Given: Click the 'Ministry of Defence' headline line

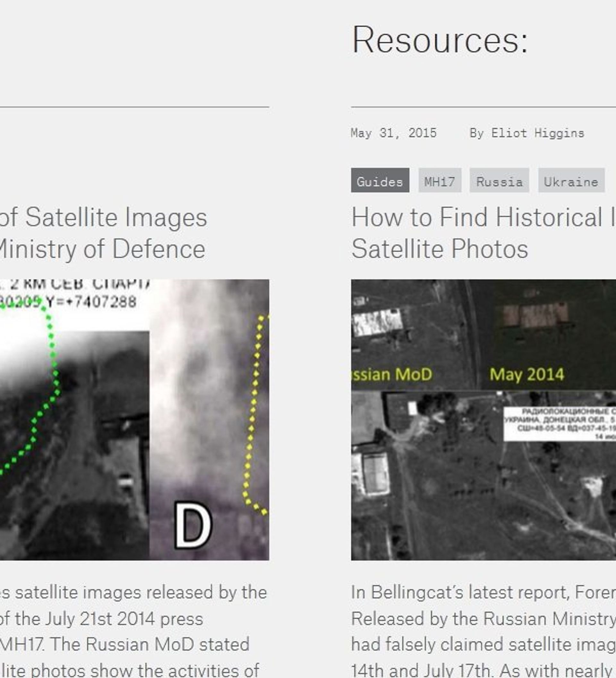Looking at the screenshot, I should tap(103, 249).
